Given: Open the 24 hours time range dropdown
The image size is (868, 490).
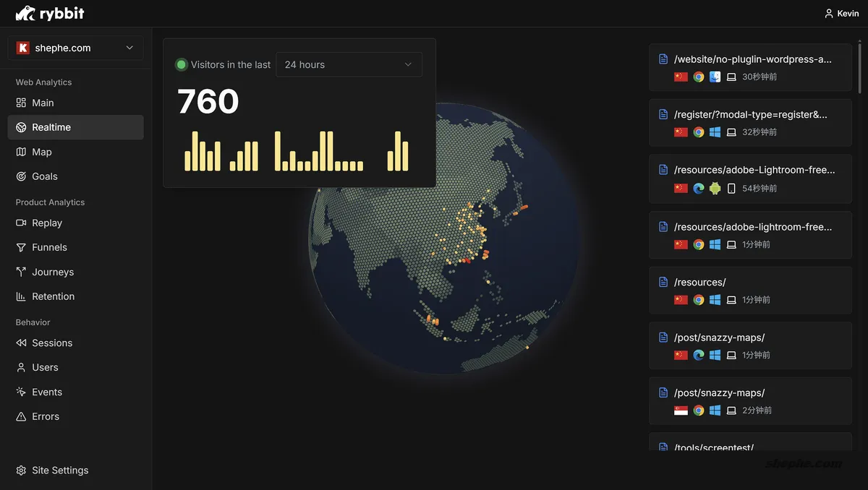Looking at the screenshot, I should [348, 64].
